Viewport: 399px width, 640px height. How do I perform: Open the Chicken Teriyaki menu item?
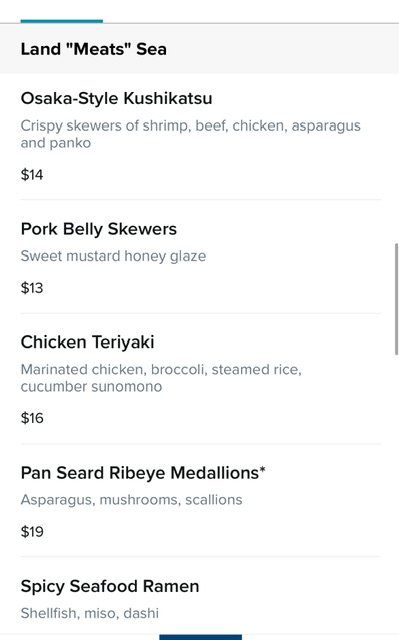(87, 342)
